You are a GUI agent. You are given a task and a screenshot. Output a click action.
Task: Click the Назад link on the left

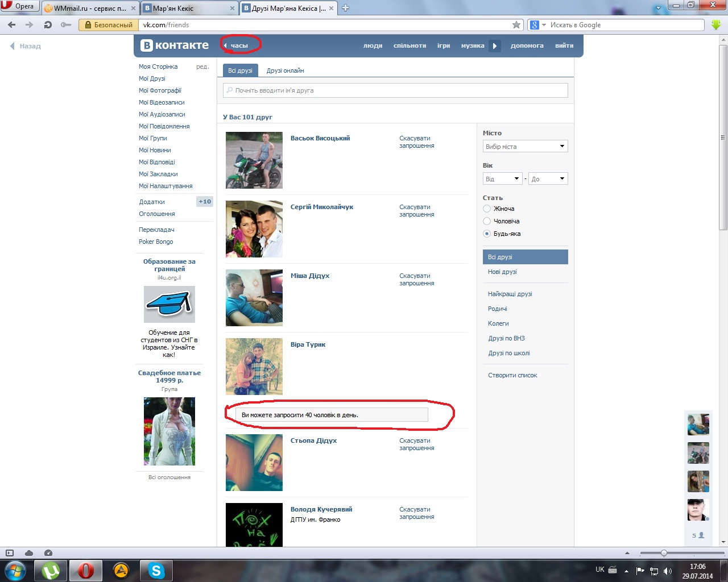26,46
